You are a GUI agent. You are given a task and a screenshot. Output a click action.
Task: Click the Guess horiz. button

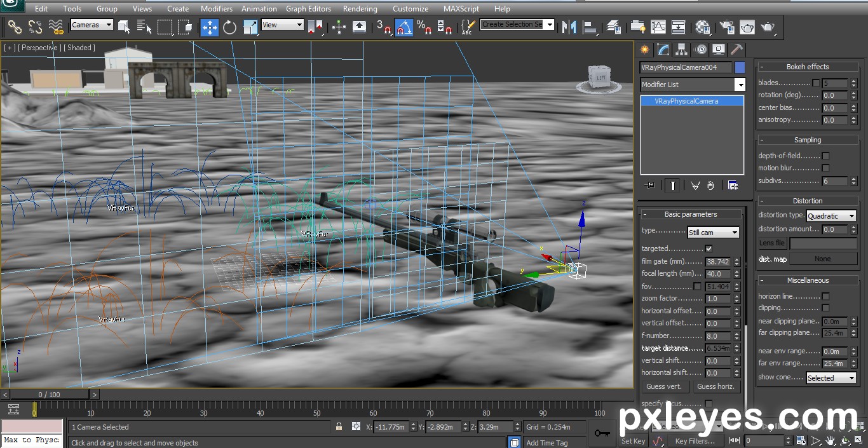click(x=716, y=386)
